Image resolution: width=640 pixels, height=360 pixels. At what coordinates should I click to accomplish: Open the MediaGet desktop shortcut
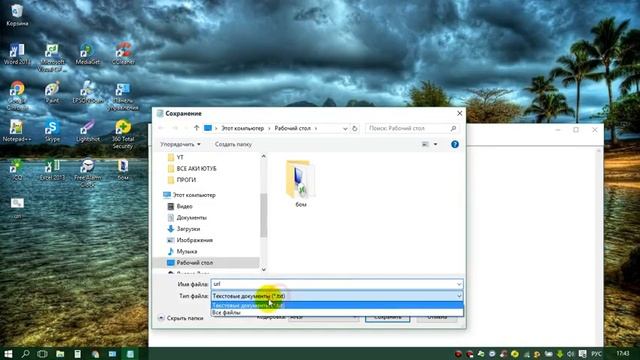[87, 54]
